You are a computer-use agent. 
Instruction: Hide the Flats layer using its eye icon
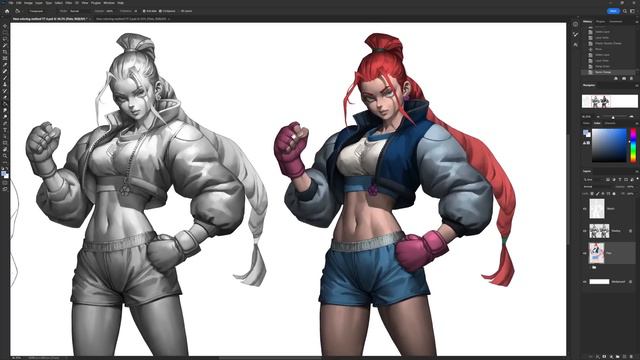(584, 253)
